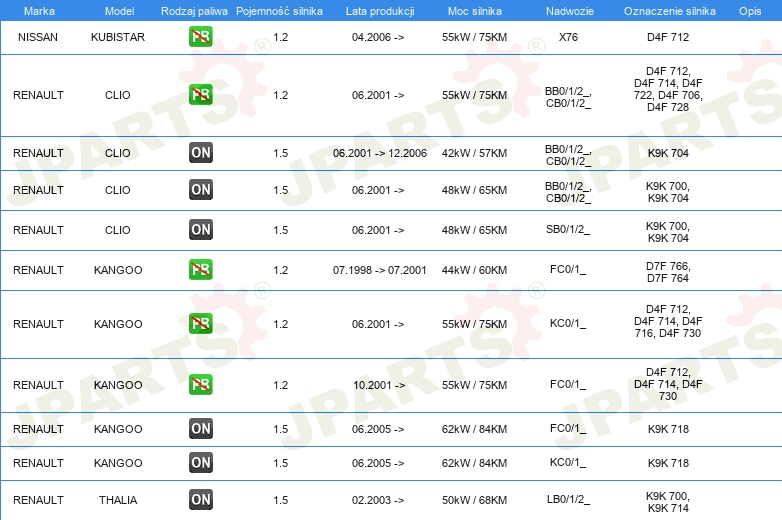Select the NISSAN brand cell

(x=38, y=37)
